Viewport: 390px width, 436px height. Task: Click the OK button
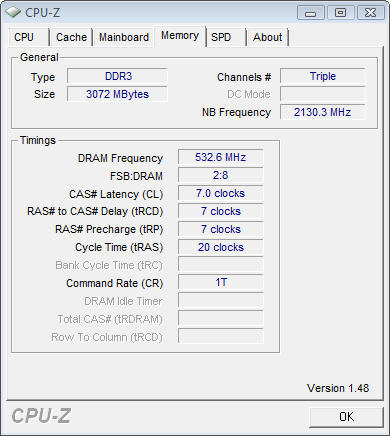point(346,417)
